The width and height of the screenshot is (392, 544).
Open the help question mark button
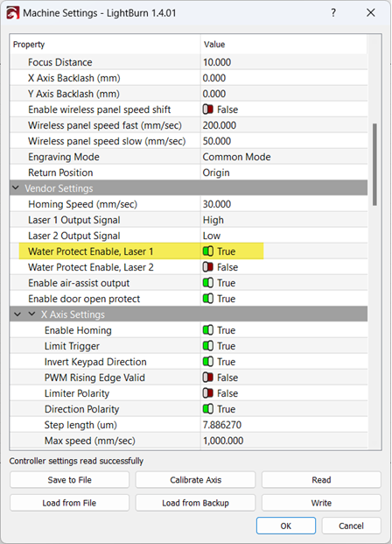pos(333,13)
